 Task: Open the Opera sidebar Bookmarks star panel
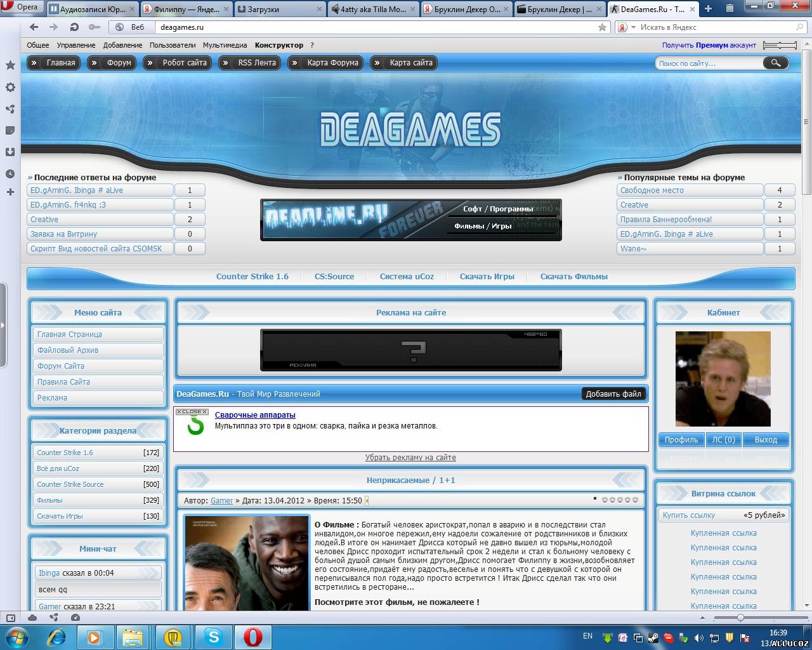coord(10,65)
